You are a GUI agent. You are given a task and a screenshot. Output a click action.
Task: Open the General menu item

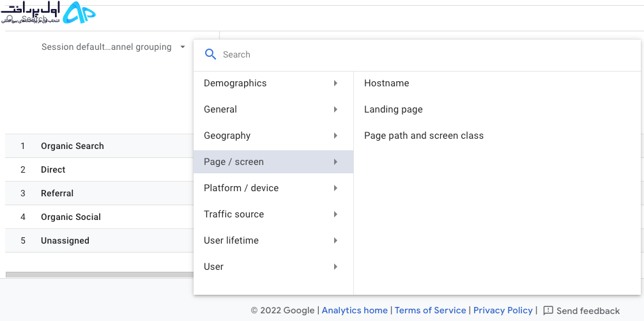pyautogui.click(x=273, y=109)
